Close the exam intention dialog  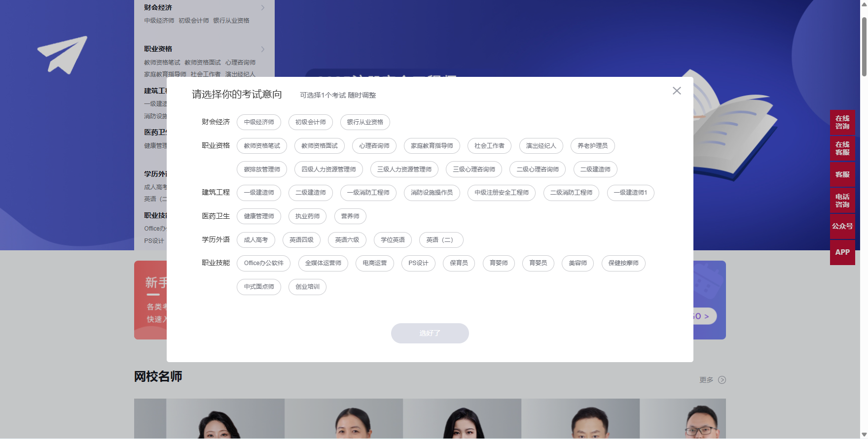677,91
